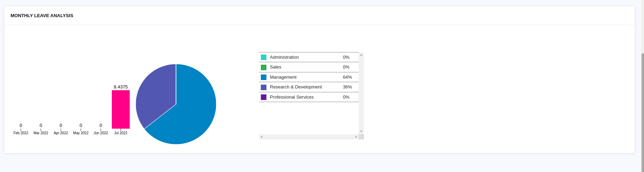The height and width of the screenshot is (172, 644).
Task: Click the Feb 2022 axis label
Action: (x=21, y=133)
